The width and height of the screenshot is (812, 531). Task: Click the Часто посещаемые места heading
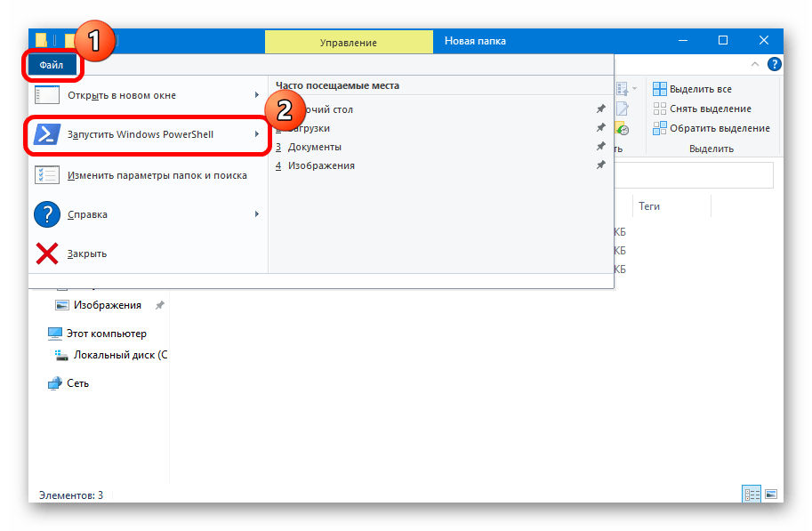tap(338, 85)
